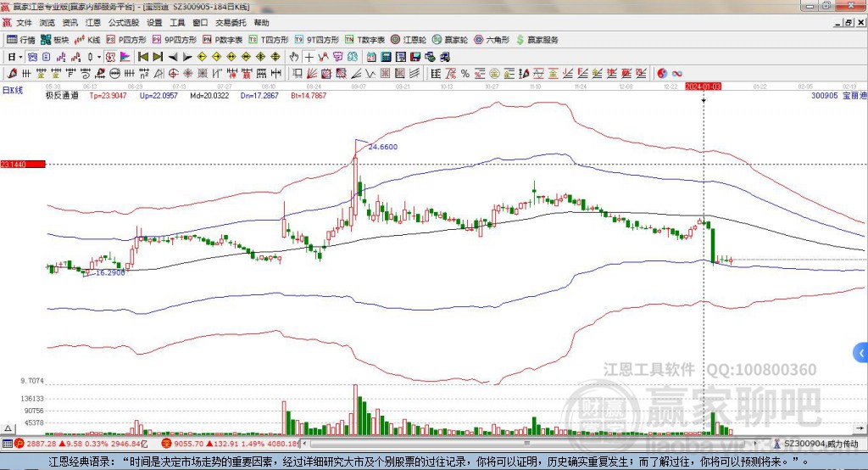Move chart left with black arrow
868x470 pixels.
(173, 57)
